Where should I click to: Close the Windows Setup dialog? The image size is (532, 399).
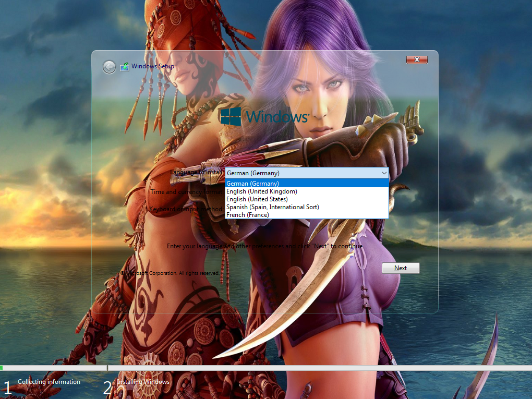point(417,59)
